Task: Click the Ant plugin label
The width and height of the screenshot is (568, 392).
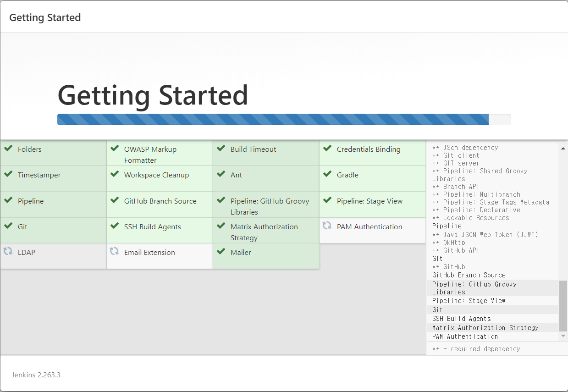Action: click(237, 175)
